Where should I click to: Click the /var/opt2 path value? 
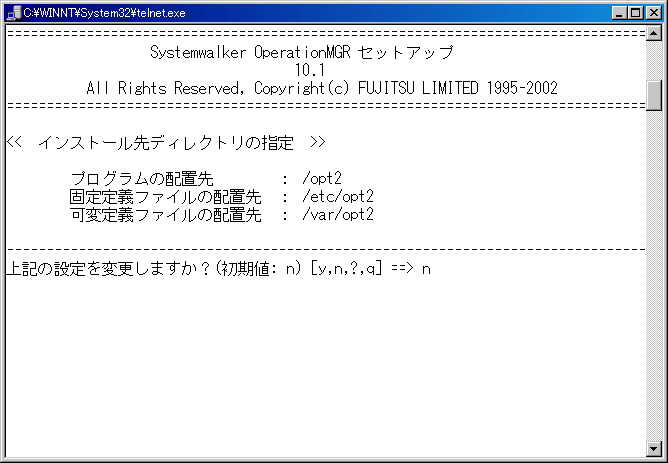point(338,215)
